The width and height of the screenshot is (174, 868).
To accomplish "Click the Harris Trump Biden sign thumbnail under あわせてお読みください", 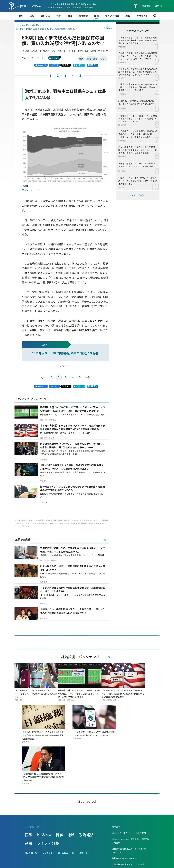I will coord(26,430).
